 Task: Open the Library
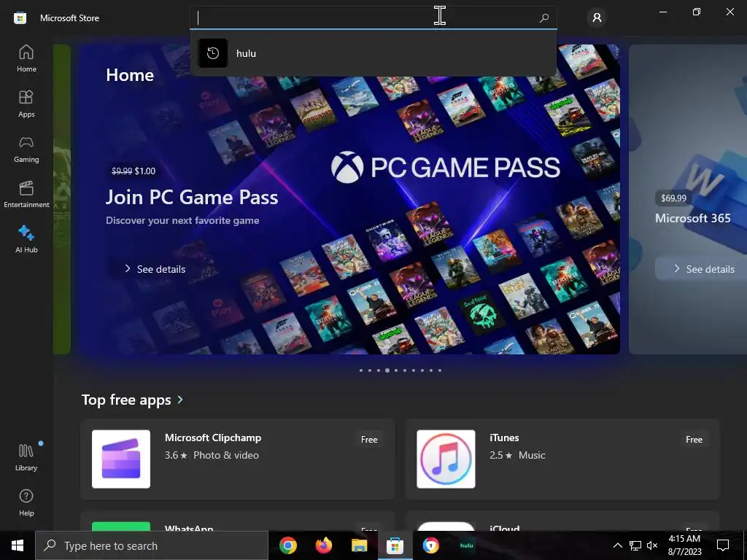26,458
